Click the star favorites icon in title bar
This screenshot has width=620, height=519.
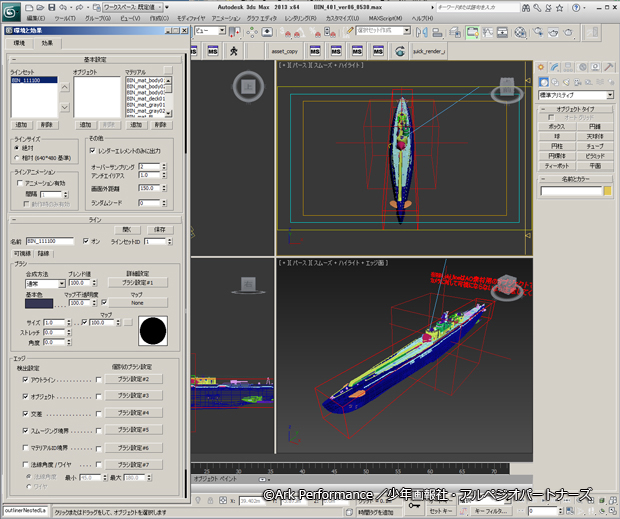560,8
